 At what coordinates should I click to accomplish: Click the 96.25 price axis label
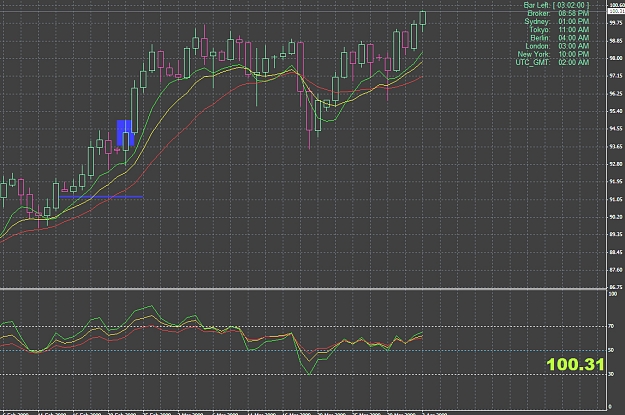point(616,94)
